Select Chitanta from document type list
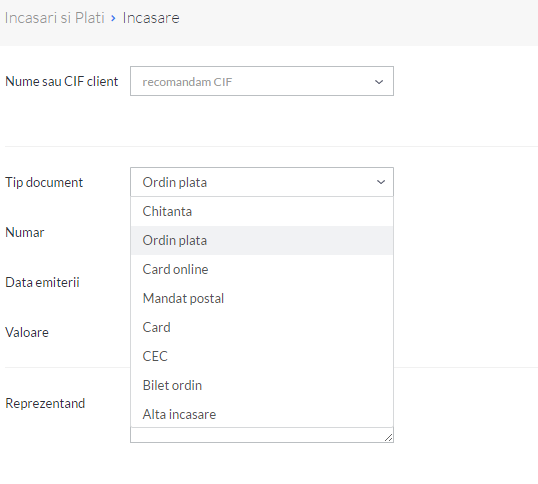The image size is (538, 484). pos(261,211)
